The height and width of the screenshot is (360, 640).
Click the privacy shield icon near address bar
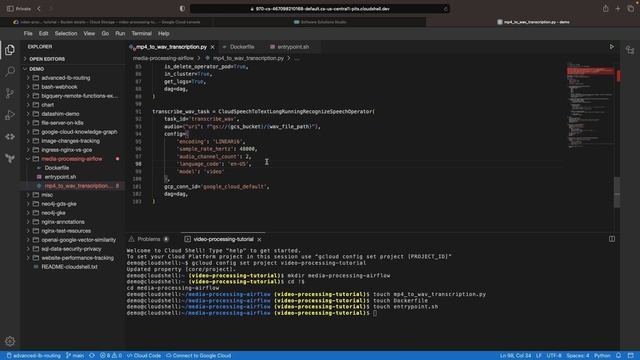pyautogui.click(x=182, y=9)
